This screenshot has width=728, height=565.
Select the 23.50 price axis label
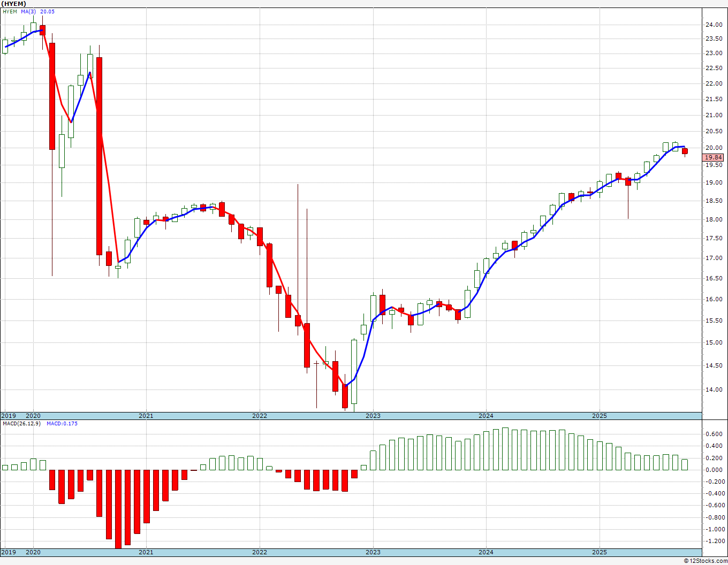pyautogui.click(x=714, y=39)
